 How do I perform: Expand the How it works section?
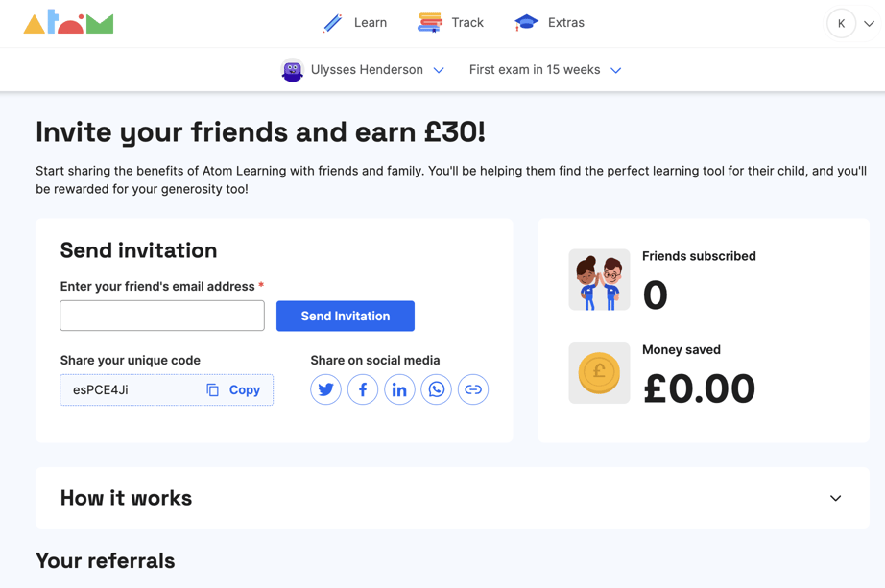coord(835,498)
